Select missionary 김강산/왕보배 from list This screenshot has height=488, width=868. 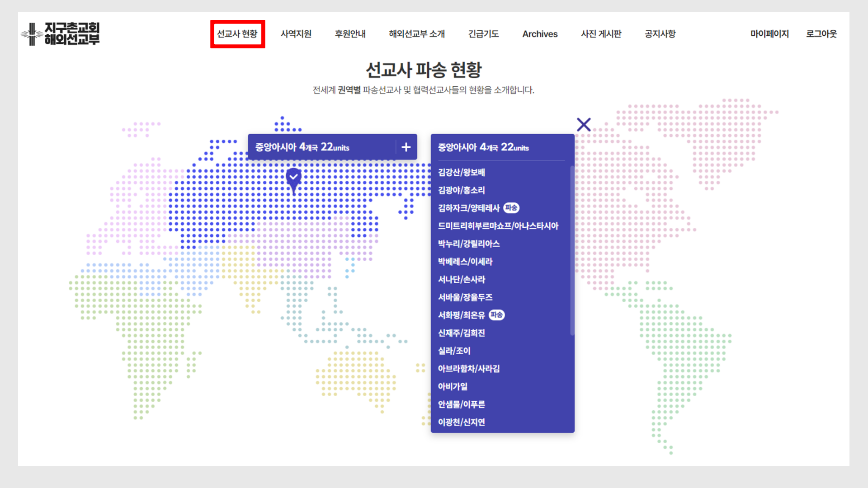tap(461, 172)
